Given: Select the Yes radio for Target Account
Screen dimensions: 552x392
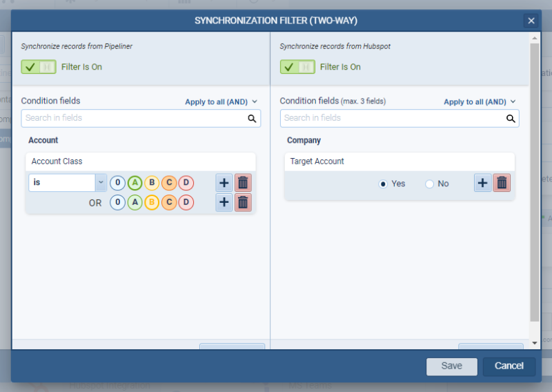Looking at the screenshot, I should pyautogui.click(x=383, y=184).
